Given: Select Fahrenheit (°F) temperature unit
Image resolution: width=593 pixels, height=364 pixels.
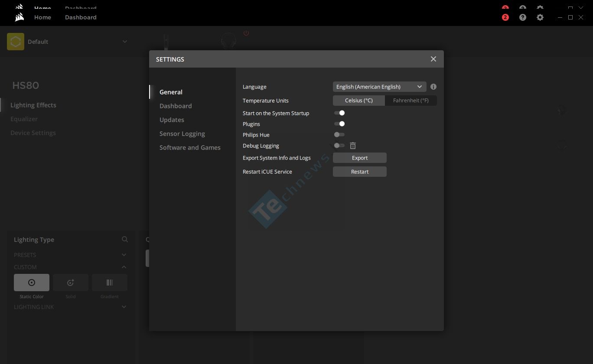Looking at the screenshot, I should [x=411, y=101].
